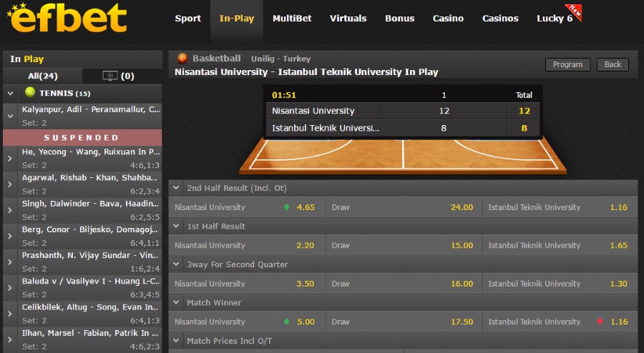Screen dimensions: 644x353
Task: Go to Virtuals
Action: point(348,19)
